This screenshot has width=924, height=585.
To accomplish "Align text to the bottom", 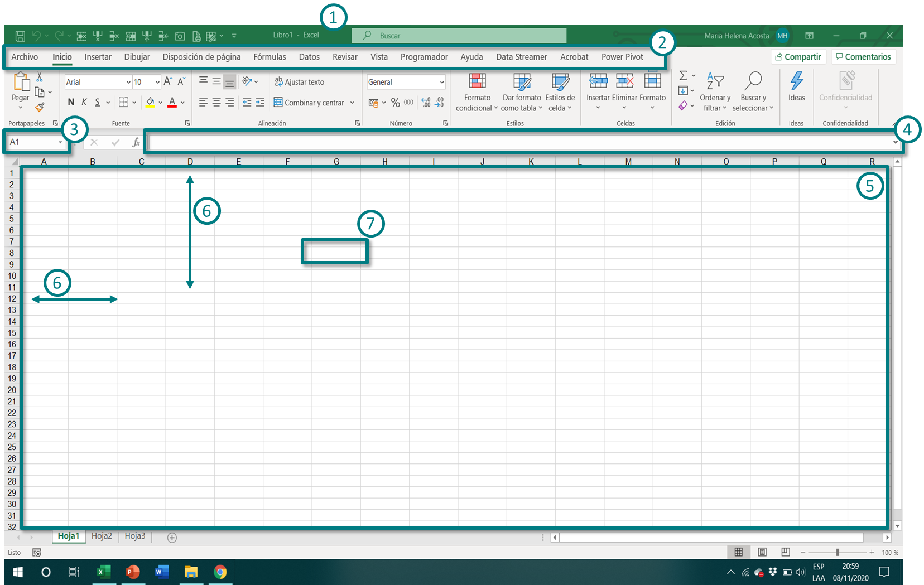I will [229, 83].
